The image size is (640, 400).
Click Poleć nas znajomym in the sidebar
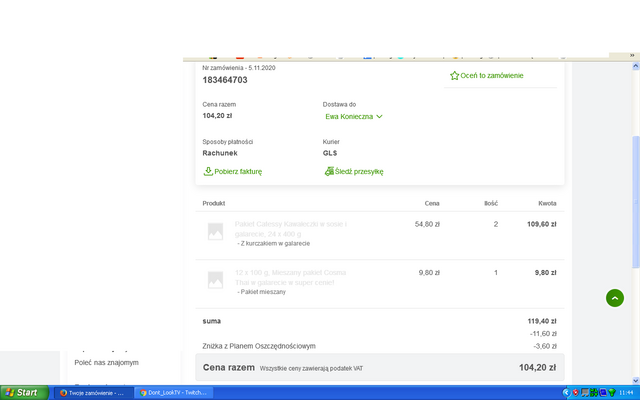(107, 362)
